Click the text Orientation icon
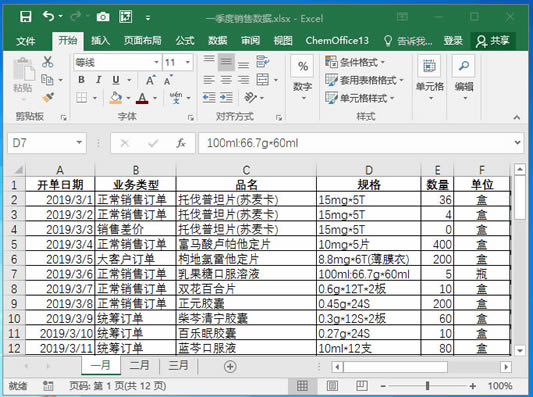The height and width of the screenshot is (397, 533). 251,98
